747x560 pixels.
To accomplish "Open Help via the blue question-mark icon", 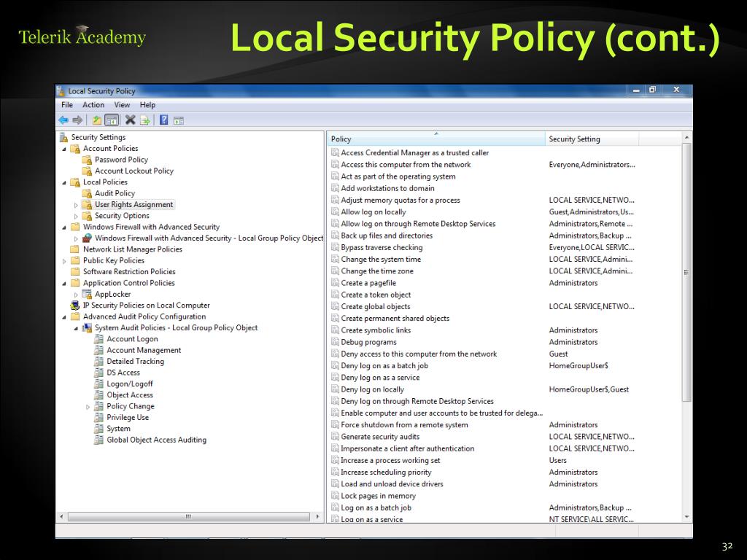I will click(x=163, y=120).
